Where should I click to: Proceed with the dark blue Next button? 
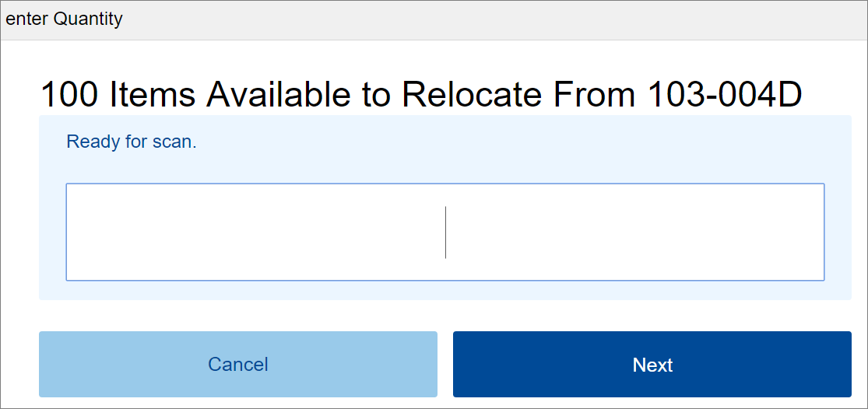point(652,364)
